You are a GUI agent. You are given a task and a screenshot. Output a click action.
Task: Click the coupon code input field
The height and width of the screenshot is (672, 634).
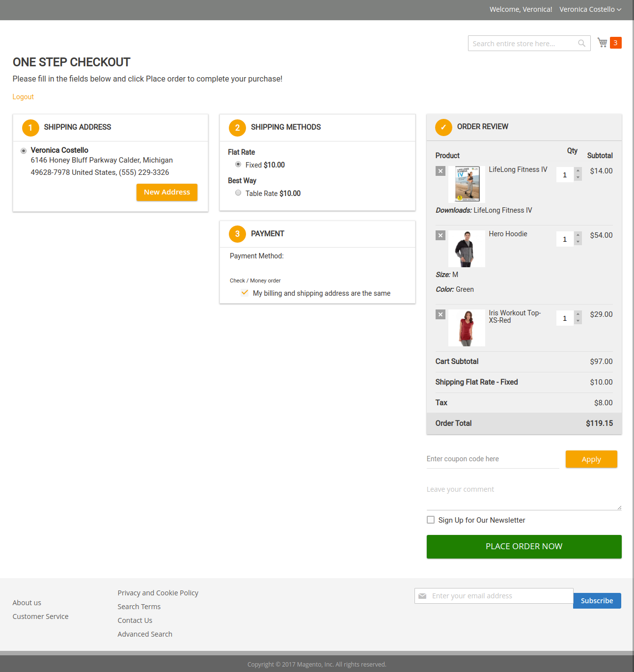[493, 459]
